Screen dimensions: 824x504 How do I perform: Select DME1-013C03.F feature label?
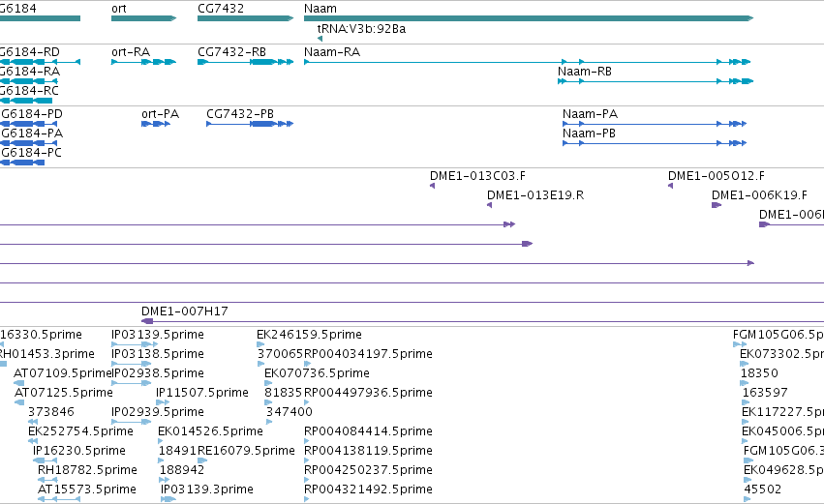pos(477,176)
